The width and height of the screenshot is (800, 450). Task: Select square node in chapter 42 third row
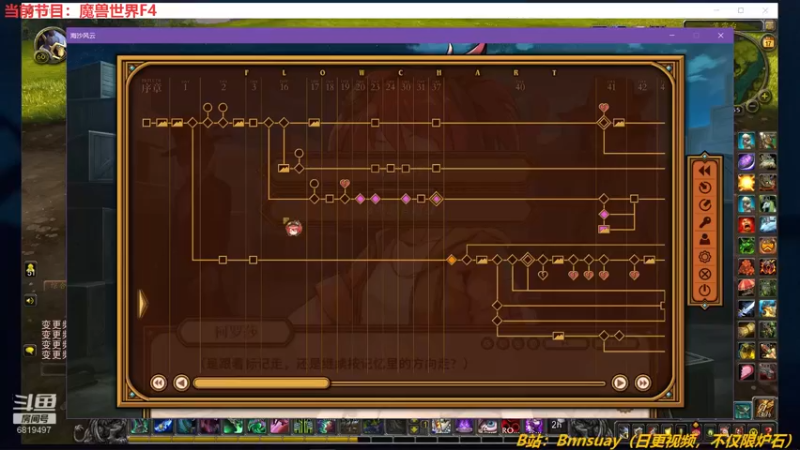coord(634,198)
